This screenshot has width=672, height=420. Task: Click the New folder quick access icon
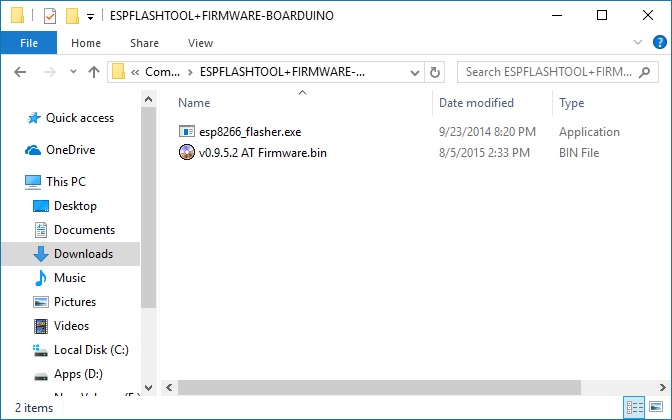[x=72, y=16]
